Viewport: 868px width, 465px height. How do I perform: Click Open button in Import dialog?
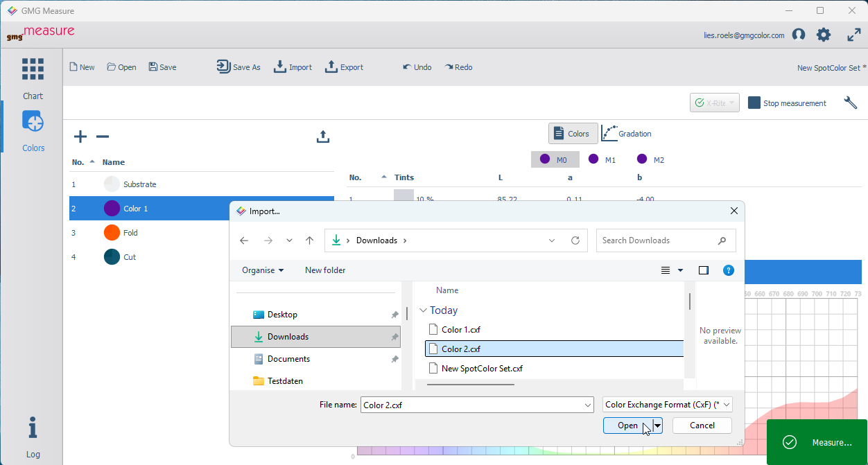[627, 425]
